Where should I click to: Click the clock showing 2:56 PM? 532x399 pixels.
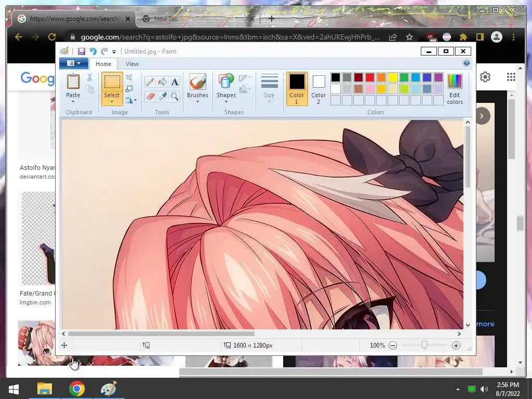[x=508, y=385]
